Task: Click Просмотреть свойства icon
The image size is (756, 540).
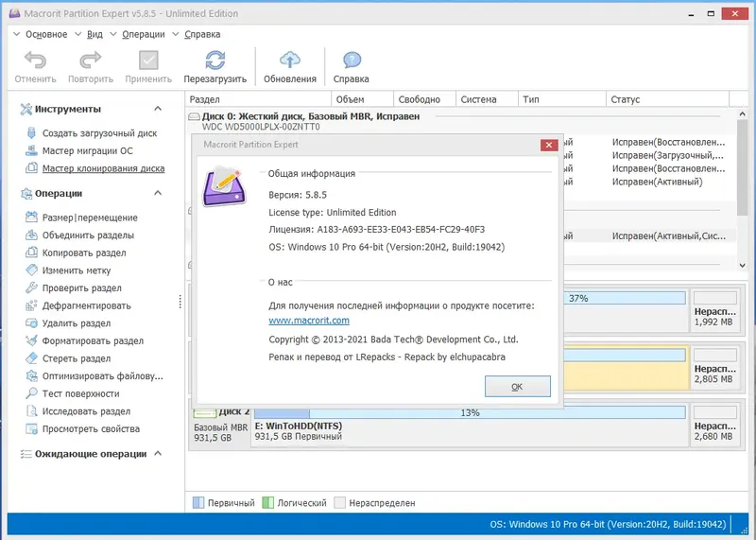Action: (x=31, y=428)
